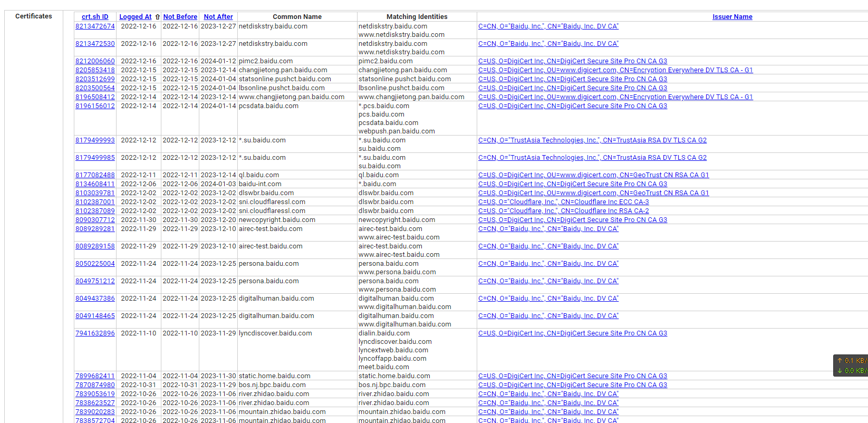
Task: Sort by Not Before column header
Action: 180,17
